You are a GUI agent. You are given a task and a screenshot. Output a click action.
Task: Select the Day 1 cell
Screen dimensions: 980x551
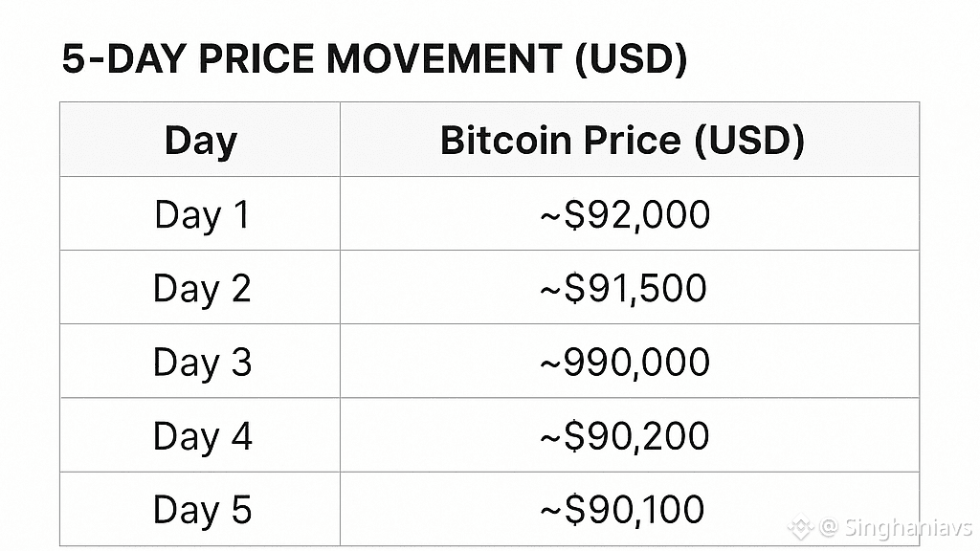201,214
